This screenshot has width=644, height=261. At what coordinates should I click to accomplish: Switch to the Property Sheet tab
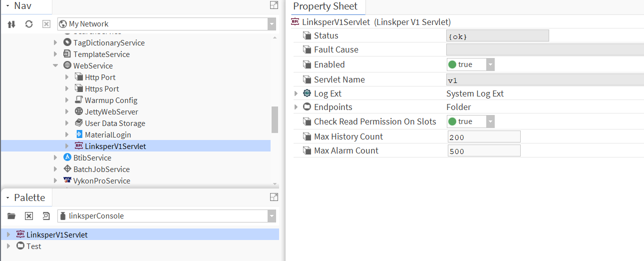coord(325,6)
